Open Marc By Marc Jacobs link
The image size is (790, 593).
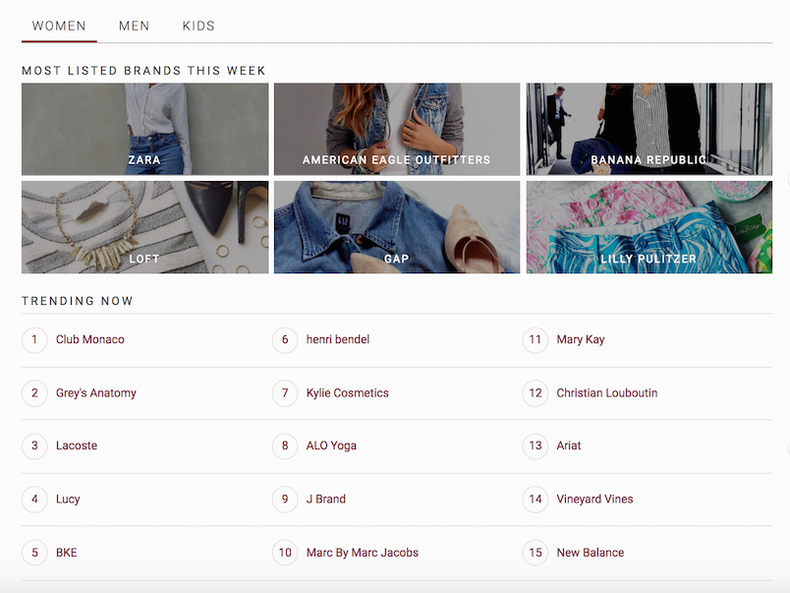[362, 553]
